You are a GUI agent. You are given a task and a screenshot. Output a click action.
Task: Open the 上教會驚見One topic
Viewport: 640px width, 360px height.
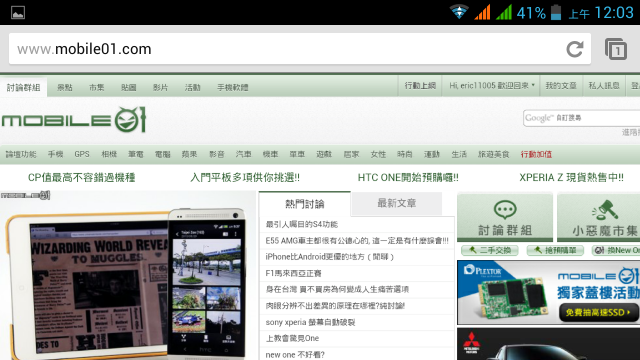(x=292, y=338)
